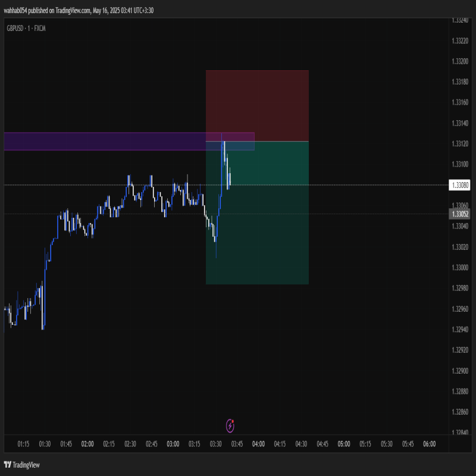The image size is (476, 476).
Task: Click price axis value 1.32860
Action: [460, 412]
